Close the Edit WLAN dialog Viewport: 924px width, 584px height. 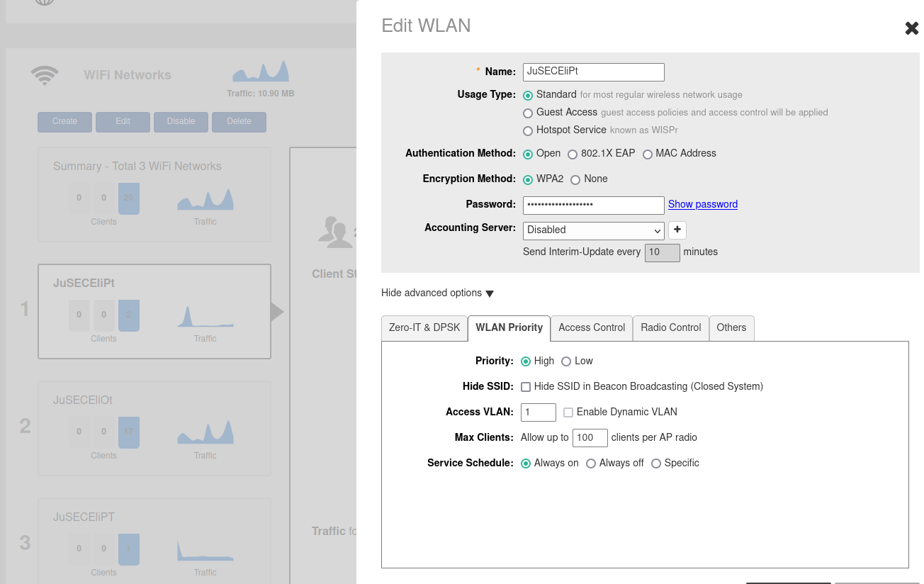(911, 28)
